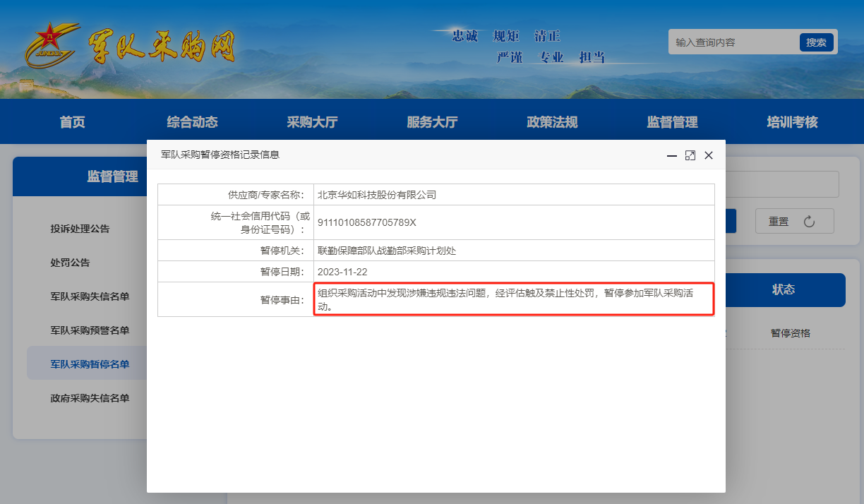The width and height of the screenshot is (864, 504).
Task: Open the 采购大厅 navigation item
Action: pos(312,122)
